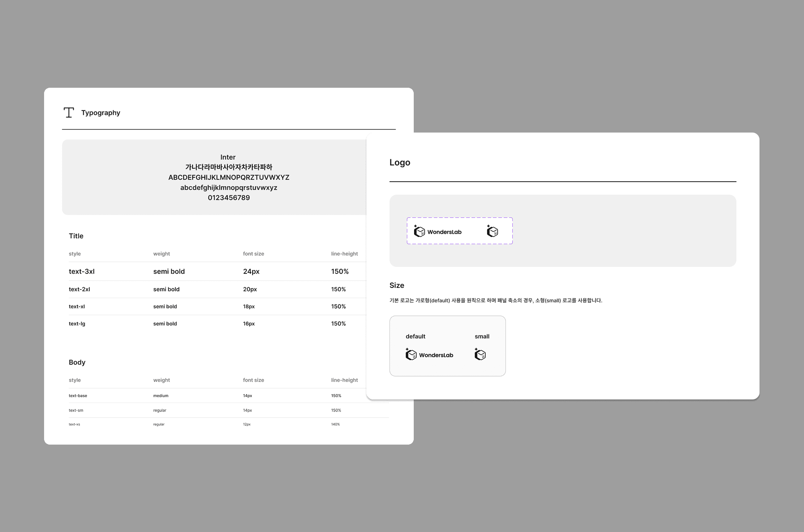Click the small cube logo under 'small'
The height and width of the screenshot is (532, 804).
pos(480,354)
